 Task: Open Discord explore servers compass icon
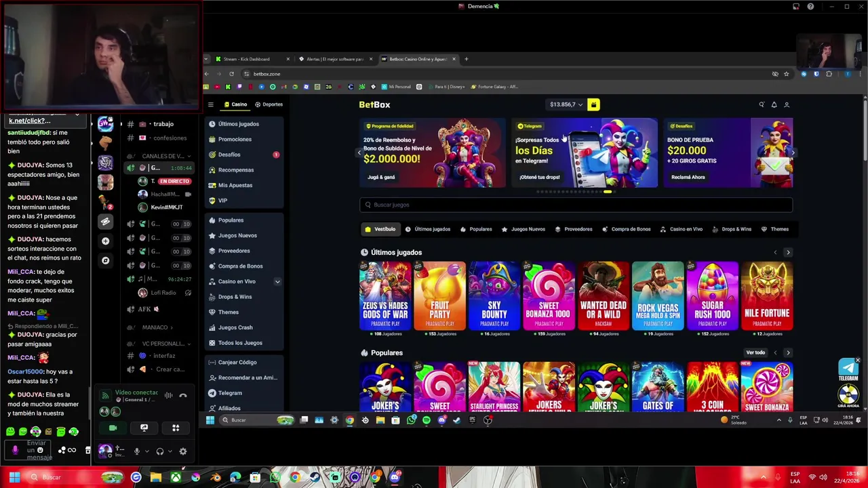[x=105, y=260]
